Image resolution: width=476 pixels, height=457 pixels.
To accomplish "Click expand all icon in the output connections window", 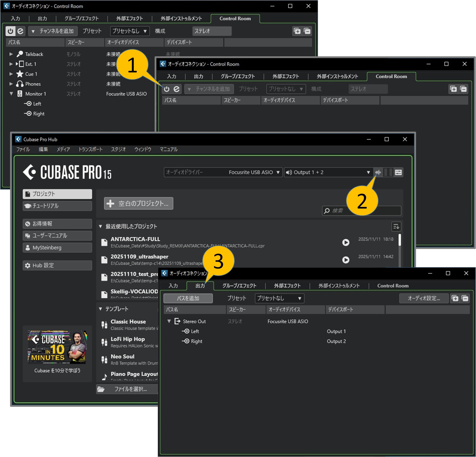I will click(x=455, y=298).
